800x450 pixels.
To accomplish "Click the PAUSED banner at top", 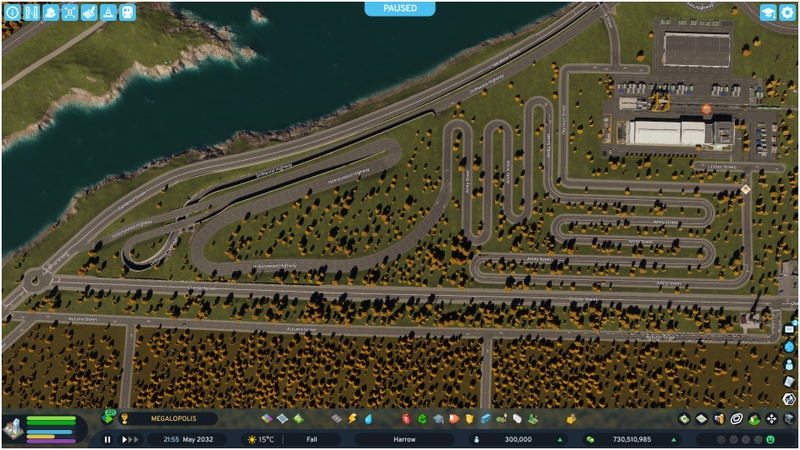I will (x=400, y=8).
